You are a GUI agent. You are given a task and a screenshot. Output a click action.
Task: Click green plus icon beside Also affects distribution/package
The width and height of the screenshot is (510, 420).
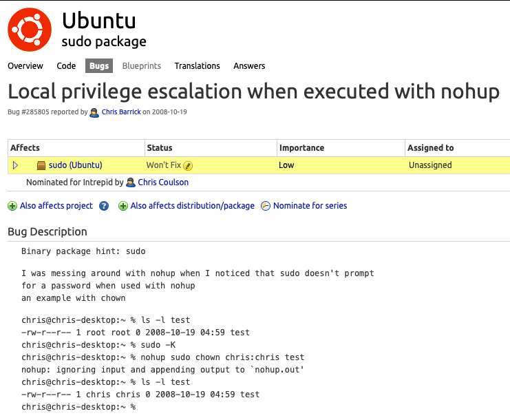click(123, 206)
